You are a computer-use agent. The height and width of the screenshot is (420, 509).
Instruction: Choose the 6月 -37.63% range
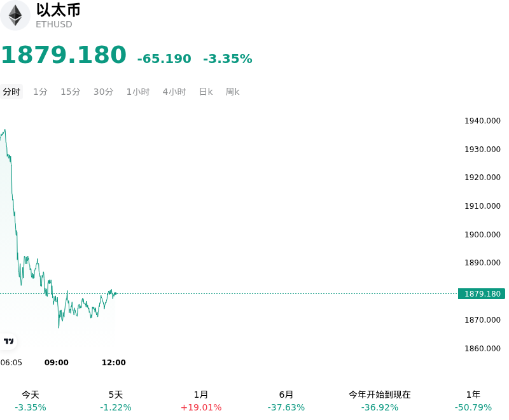point(286,401)
